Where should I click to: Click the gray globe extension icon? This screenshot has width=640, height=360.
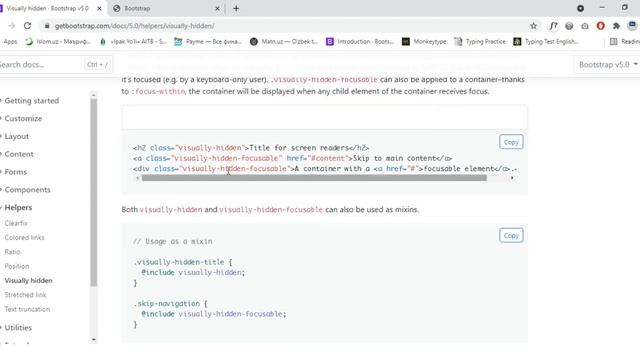(x=569, y=26)
